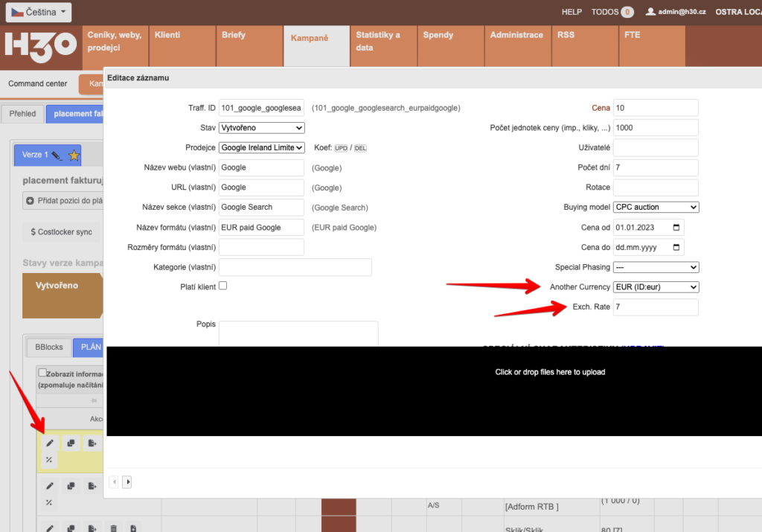
Task: Click the star icon on Verze 1 tab
Action: coord(74,156)
